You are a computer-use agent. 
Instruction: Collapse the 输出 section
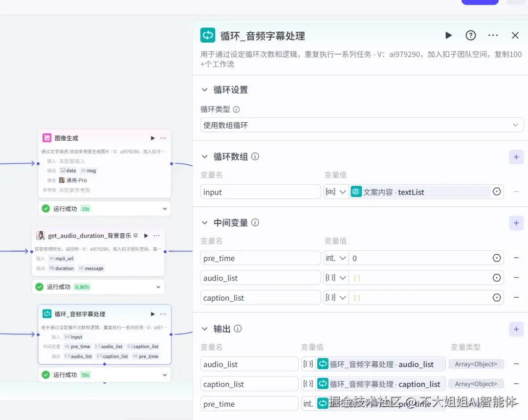click(x=204, y=329)
